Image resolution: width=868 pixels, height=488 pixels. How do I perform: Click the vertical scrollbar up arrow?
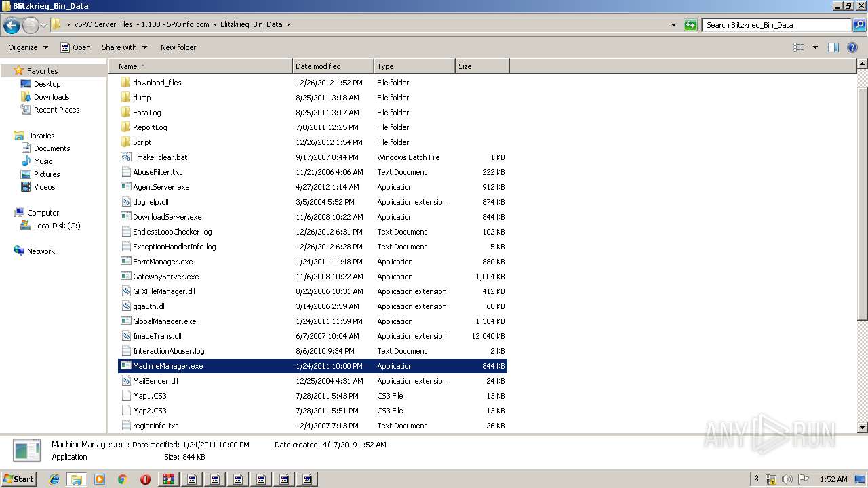click(x=863, y=64)
